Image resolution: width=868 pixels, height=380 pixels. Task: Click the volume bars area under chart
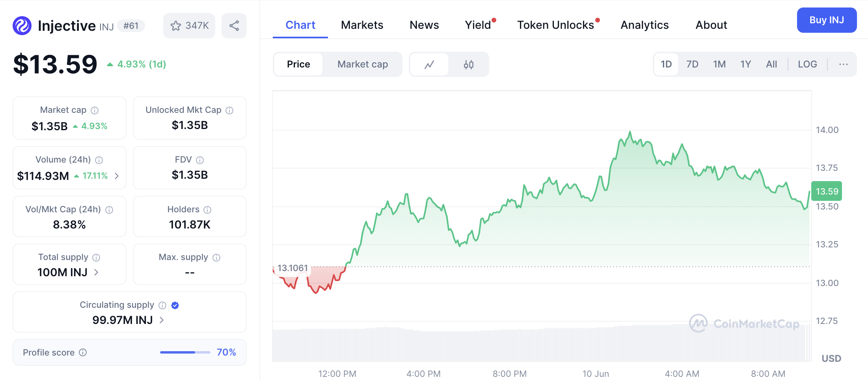(x=542, y=343)
